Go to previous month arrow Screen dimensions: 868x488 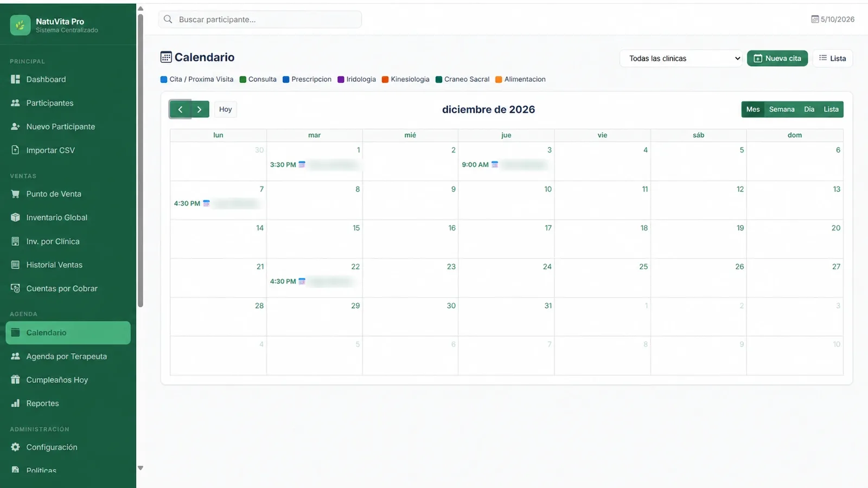(180, 109)
